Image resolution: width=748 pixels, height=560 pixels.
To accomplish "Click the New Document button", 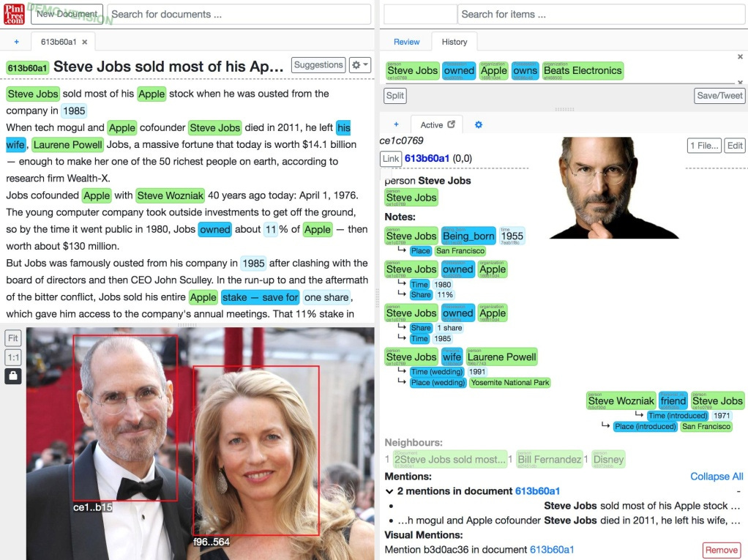I will point(67,15).
